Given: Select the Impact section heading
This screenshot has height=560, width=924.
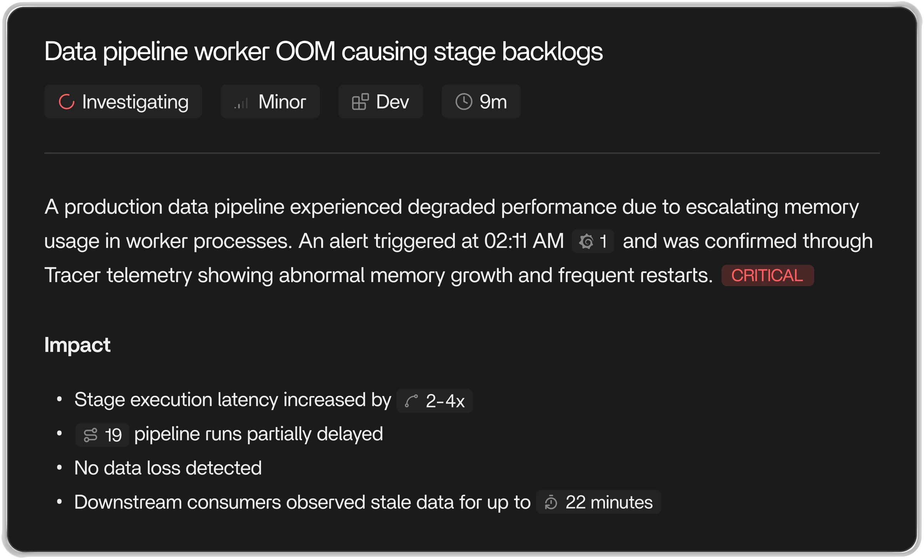Looking at the screenshot, I should [77, 344].
